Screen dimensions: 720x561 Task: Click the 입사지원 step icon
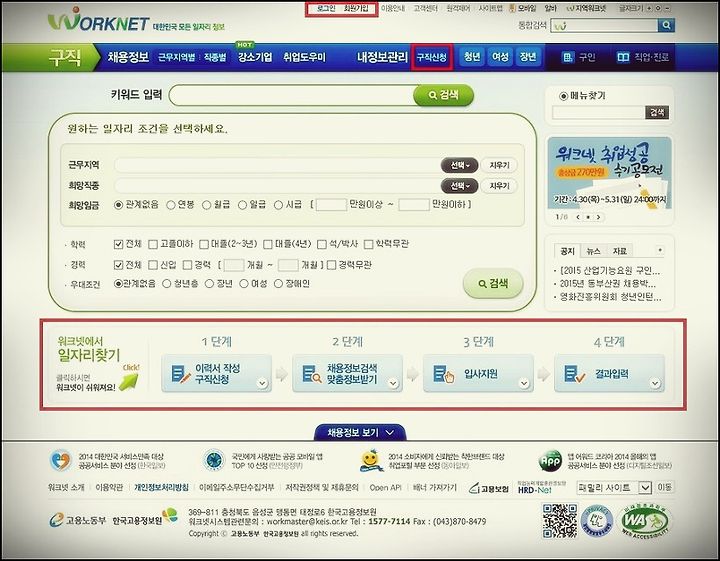coord(444,374)
